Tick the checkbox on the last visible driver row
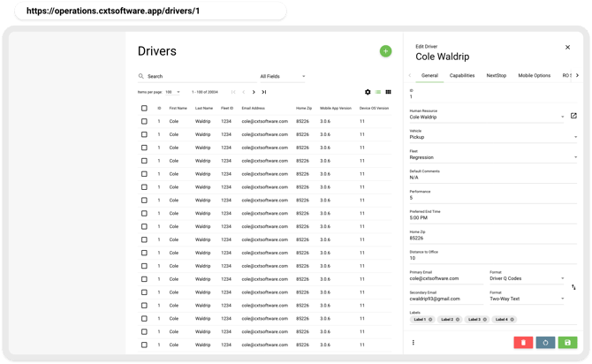Viewport: 592px width, 364px height. point(144,345)
